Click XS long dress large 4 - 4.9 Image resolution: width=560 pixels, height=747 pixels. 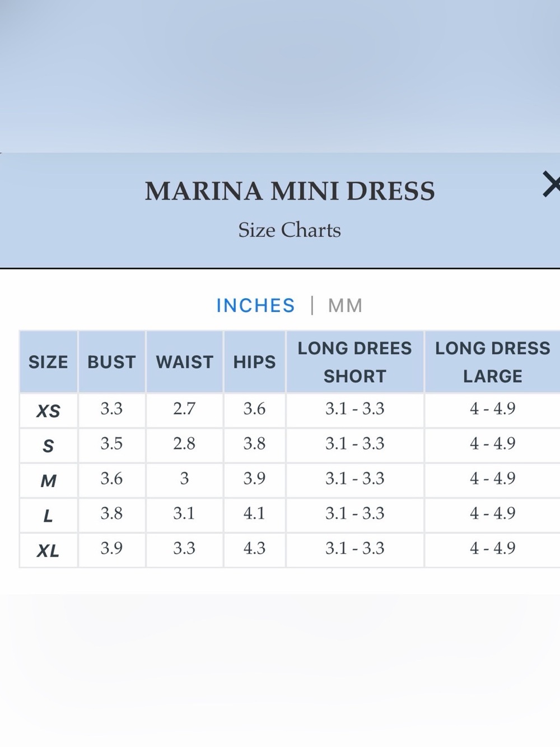tap(493, 409)
